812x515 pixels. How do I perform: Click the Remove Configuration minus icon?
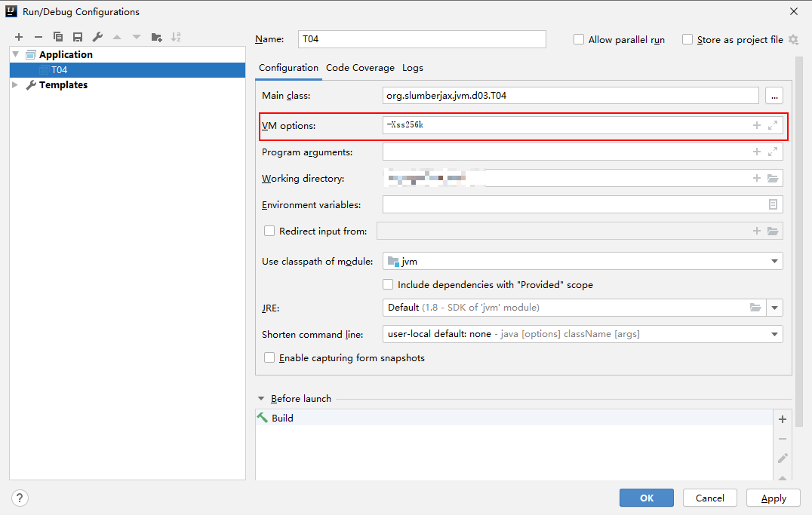pos(38,37)
